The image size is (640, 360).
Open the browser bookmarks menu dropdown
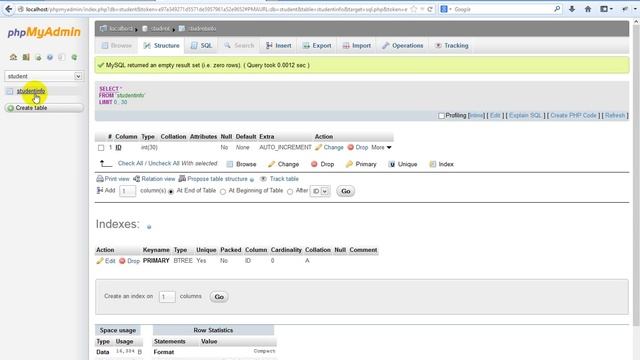pos(607,9)
